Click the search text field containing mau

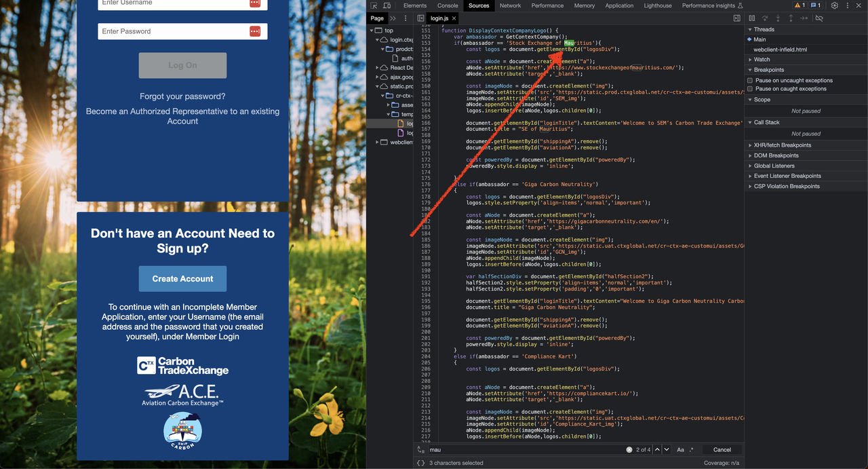(527, 449)
